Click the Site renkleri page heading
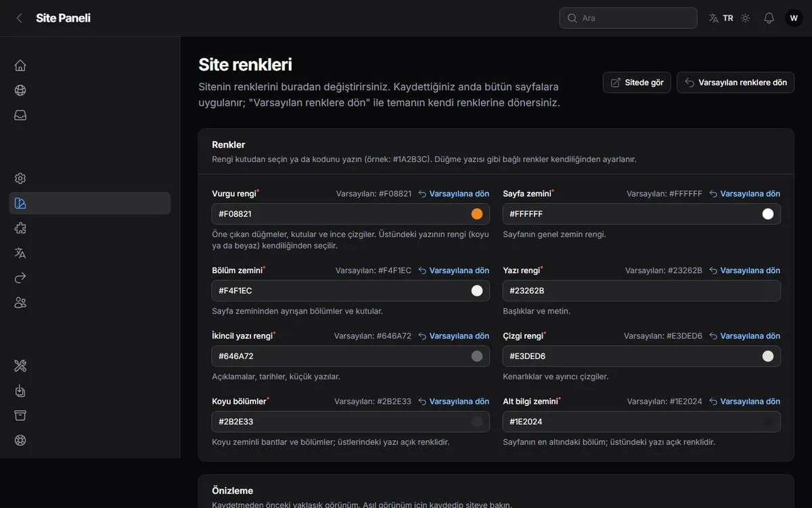The image size is (812, 508). pos(245,64)
